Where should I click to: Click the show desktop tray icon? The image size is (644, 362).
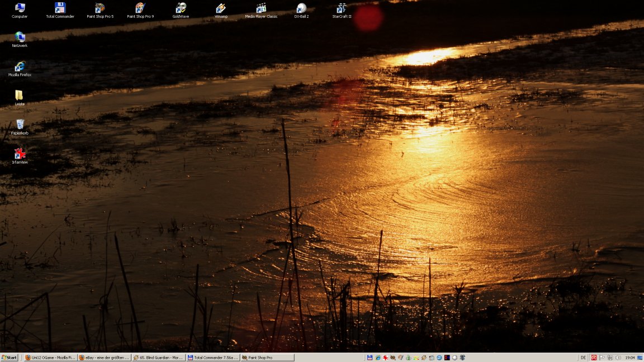(x=640, y=358)
